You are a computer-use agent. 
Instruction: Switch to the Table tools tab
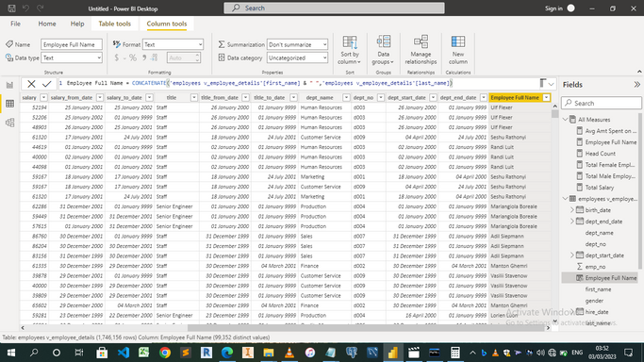(115, 24)
